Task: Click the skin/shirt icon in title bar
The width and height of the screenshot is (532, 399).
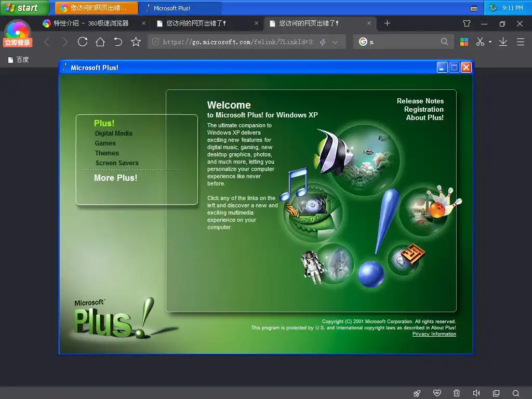Action: click(x=467, y=23)
